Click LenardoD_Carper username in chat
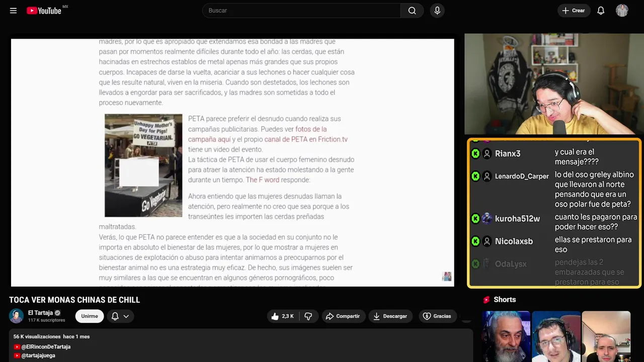The width and height of the screenshot is (644, 362). pos(522,176)
